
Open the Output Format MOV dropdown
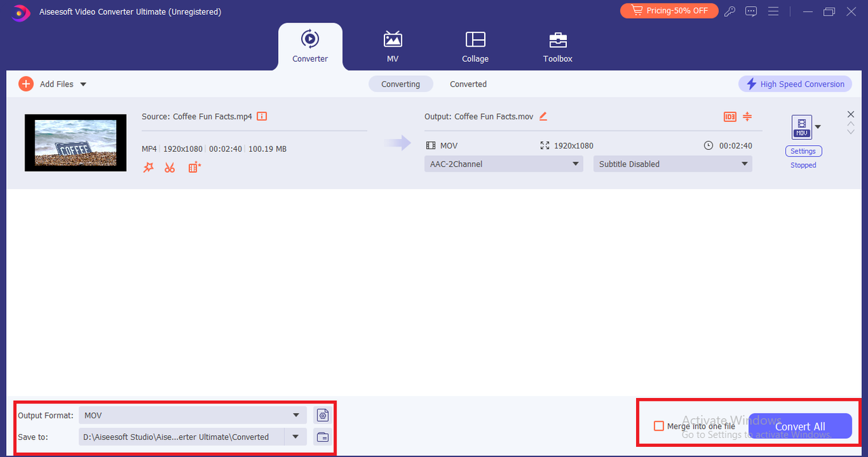point(193,415)
